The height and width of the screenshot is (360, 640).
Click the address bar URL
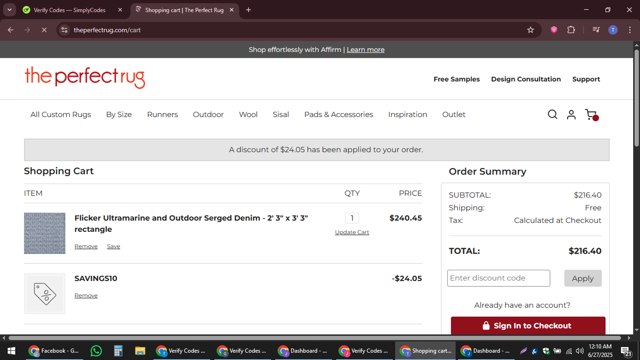point(107,30)
